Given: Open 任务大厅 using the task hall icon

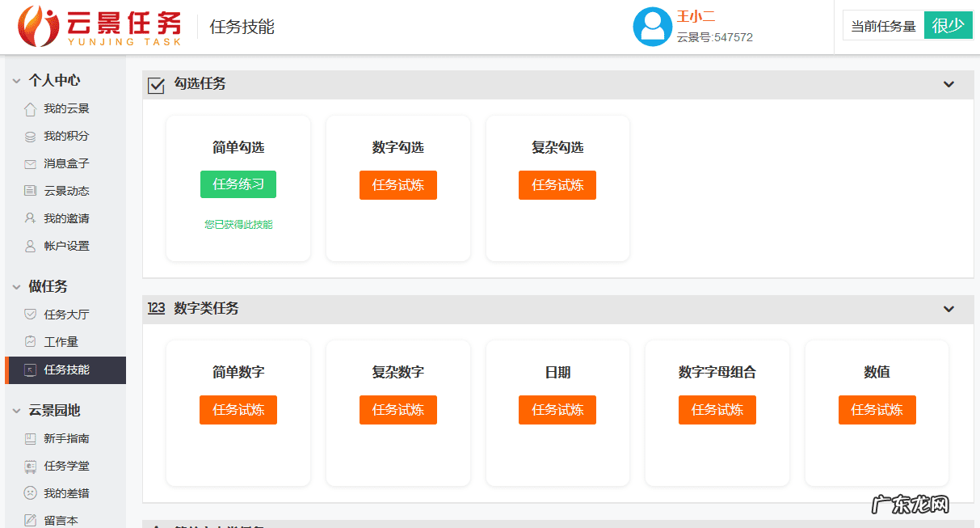Looking at the screenshot, I should [x=30, y=314].
